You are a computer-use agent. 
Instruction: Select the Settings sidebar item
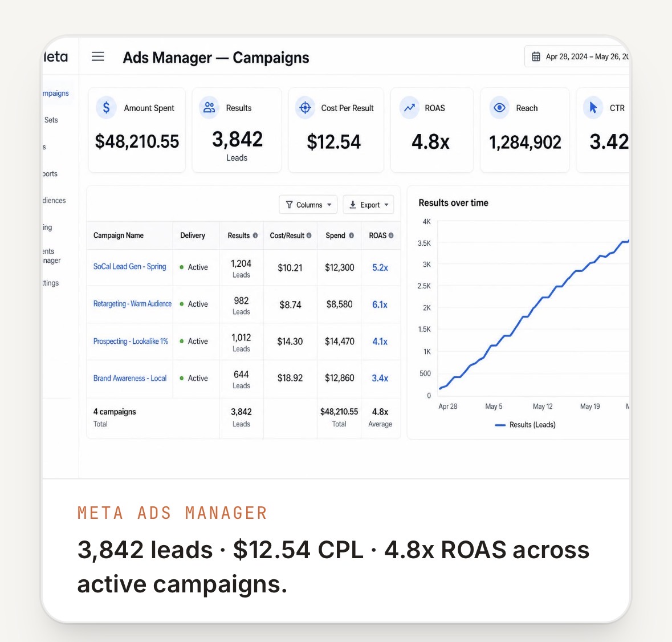click(x=51, y=283)
